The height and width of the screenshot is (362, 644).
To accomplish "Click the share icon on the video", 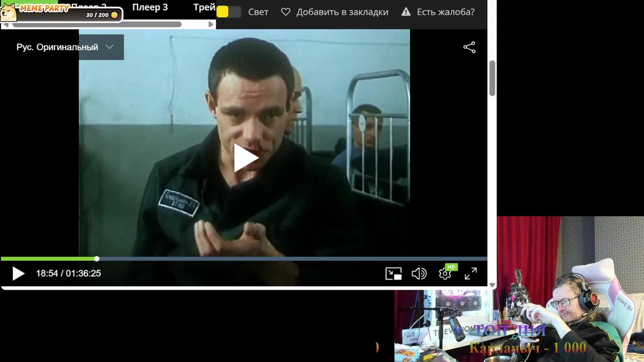I will pyautogui.click(x=469, y=47).
